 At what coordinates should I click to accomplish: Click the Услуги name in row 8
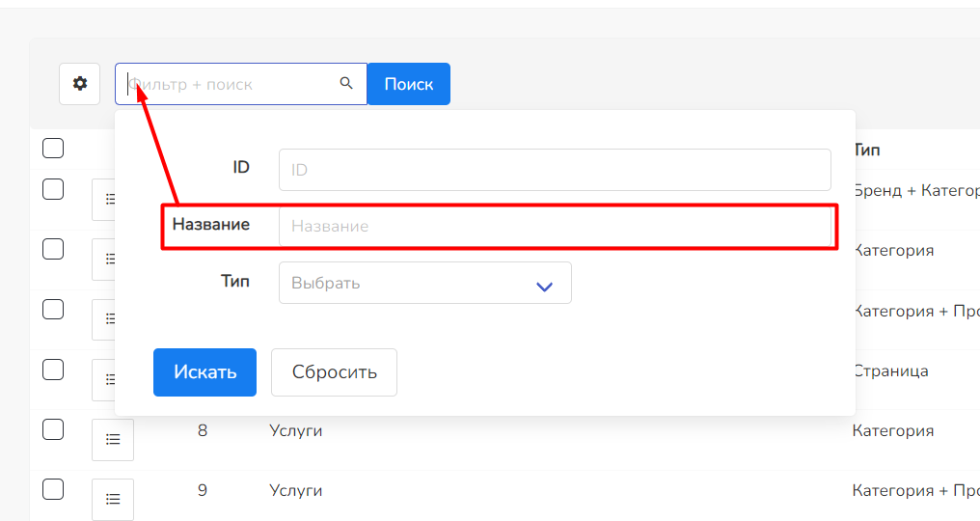point(295,431)
